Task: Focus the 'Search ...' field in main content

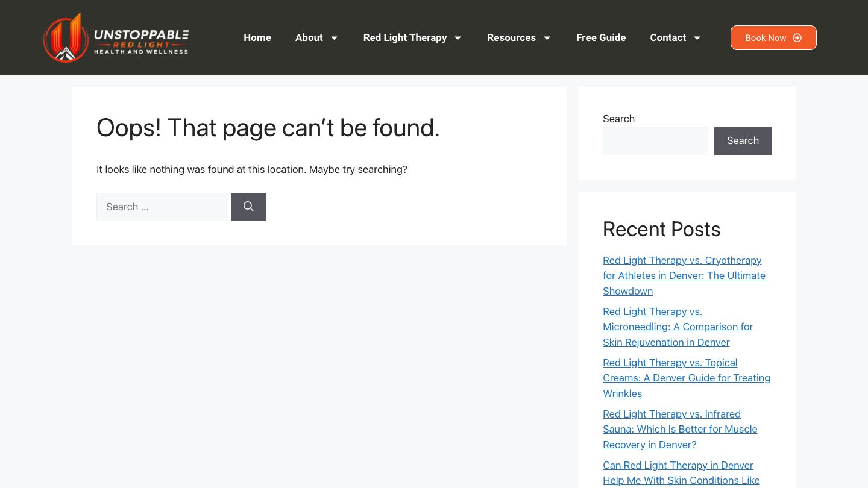Action: pos(162,207)
